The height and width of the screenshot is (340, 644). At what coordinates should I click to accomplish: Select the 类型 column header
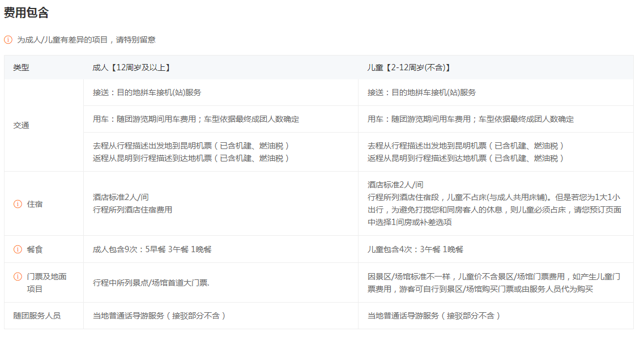pos(21,67)
